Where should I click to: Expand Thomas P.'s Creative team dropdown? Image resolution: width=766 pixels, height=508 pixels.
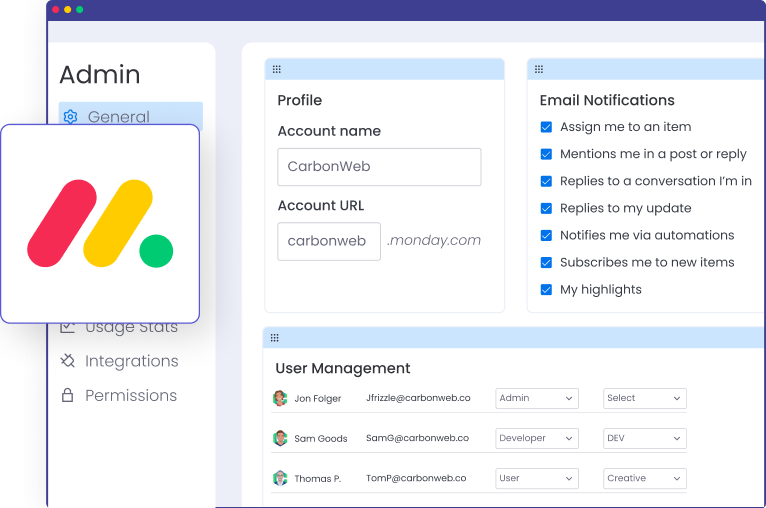[645, 478]
